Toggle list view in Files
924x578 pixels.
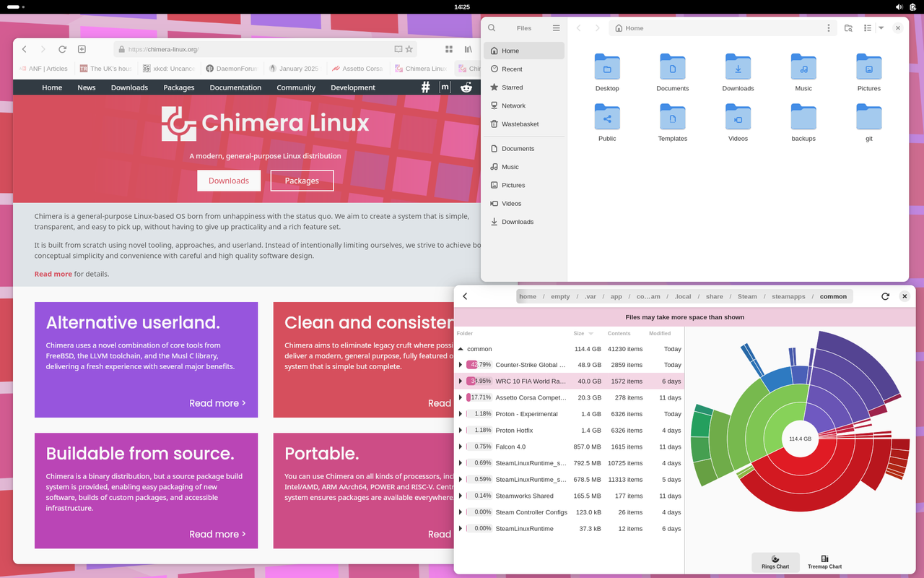(x=868, y=28)
